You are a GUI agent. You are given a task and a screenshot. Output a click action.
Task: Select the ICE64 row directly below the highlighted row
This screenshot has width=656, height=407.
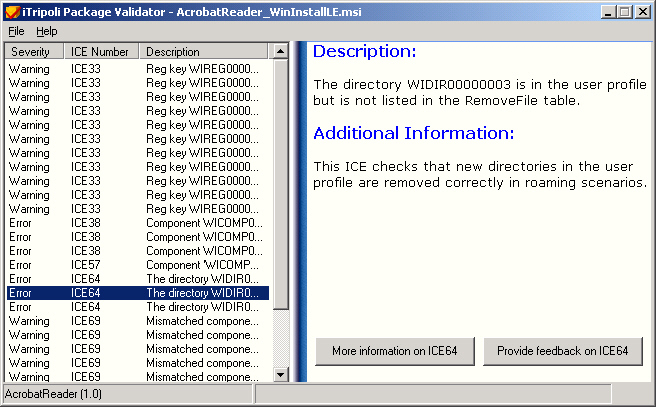click(137, 307)
